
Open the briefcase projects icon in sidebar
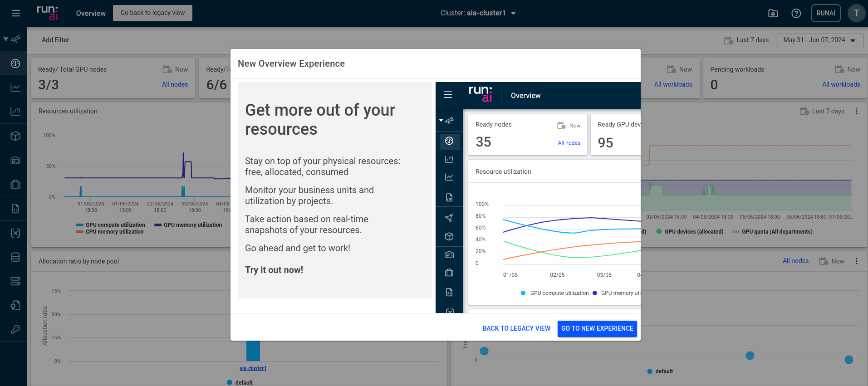click(15, 184)
